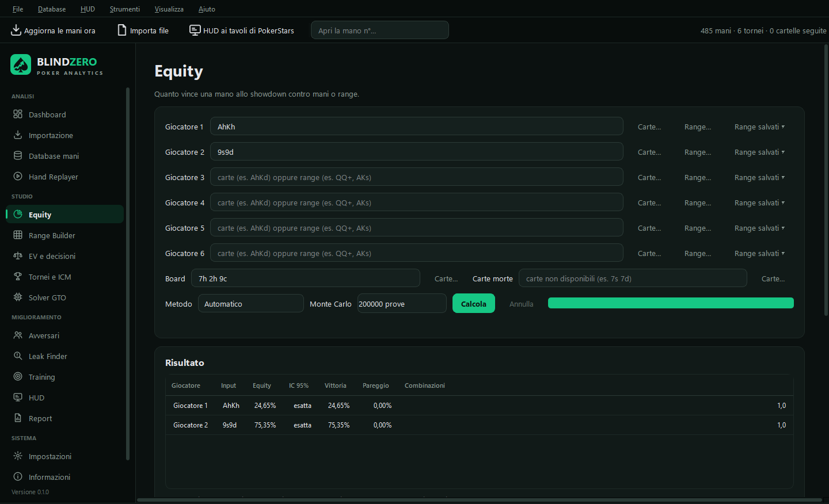Click the Database mani cylinder icon
The height and width of the screenshot is (504, 829).
pos(18,155)
